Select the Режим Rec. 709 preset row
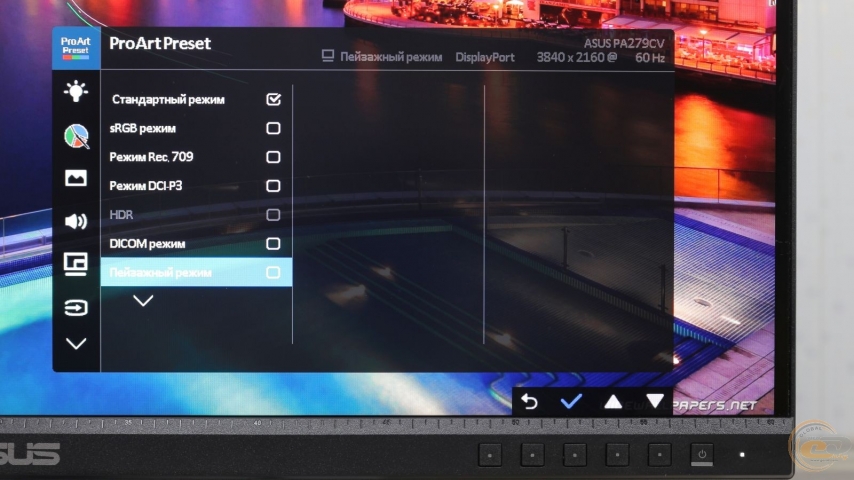Screen dimensions: 854x480 (197, 157)
